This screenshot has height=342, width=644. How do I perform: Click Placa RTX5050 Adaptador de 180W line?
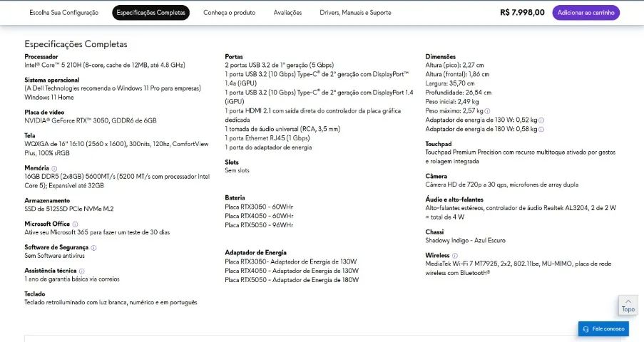coord(292,279)
